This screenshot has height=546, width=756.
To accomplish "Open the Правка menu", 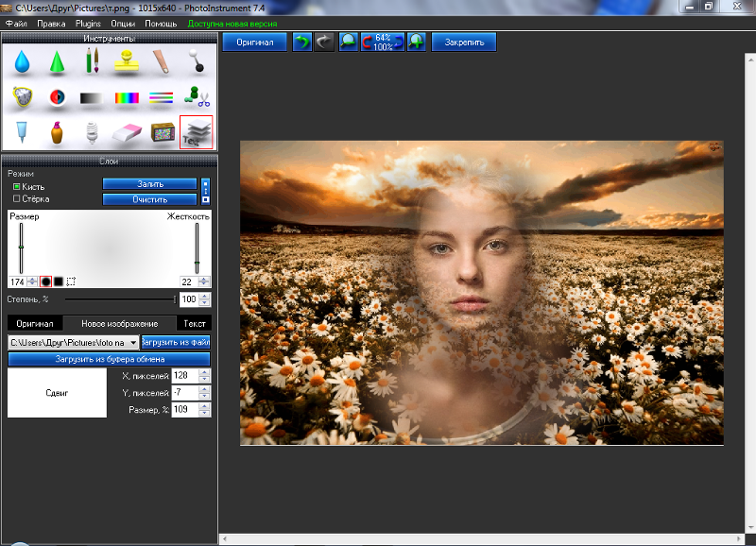I will 51,24.
